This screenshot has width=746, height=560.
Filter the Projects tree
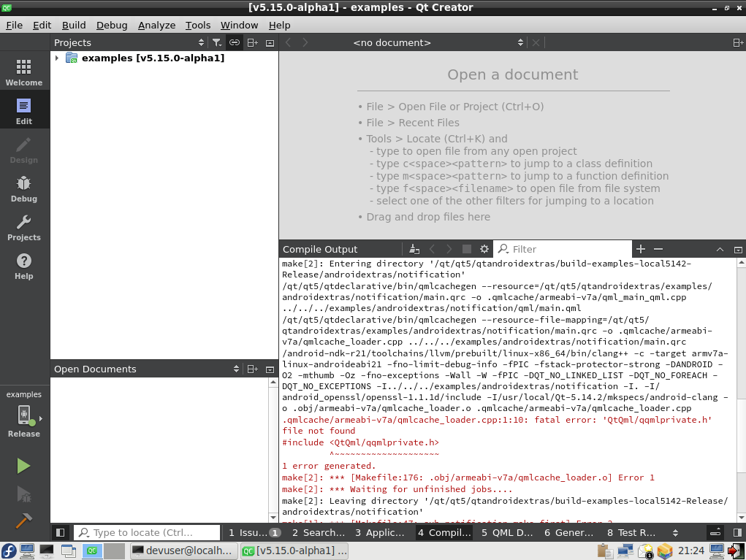point(217,43)
